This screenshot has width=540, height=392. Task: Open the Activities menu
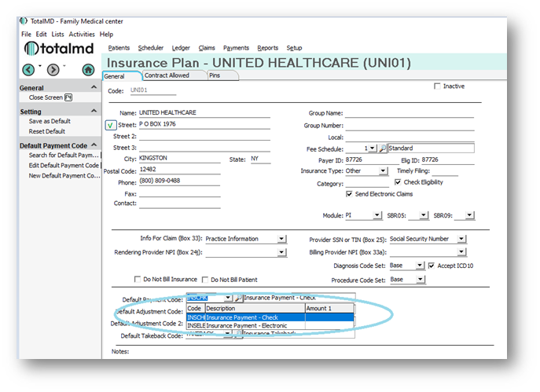click(82, 35)
